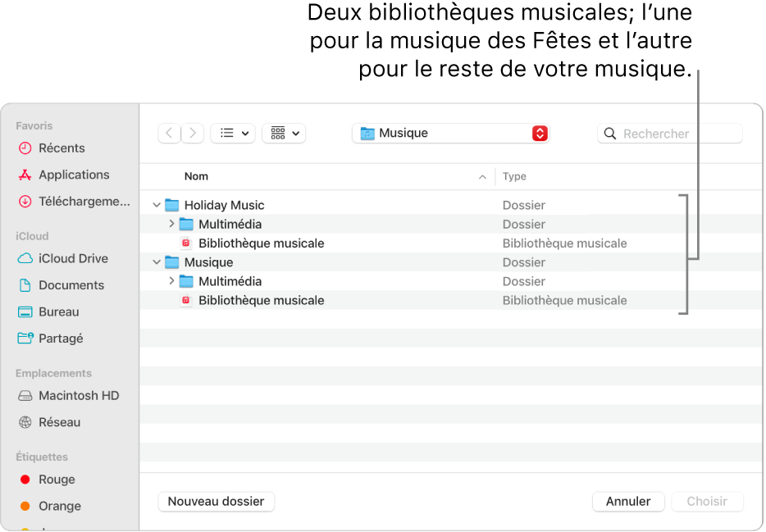Select Réseau in the Emplacements section
This screenshot has width=766, height=532.
(60, 422)
